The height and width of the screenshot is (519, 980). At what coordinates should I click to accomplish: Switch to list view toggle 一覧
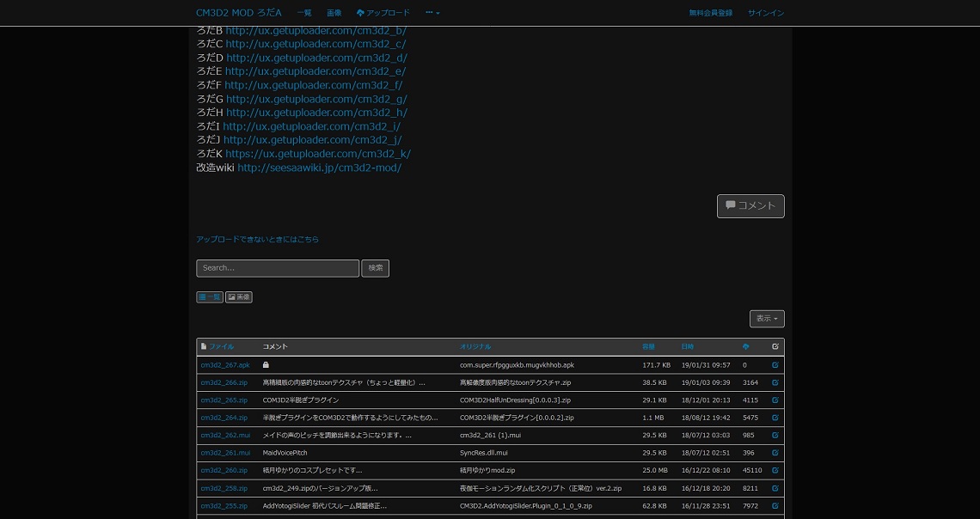(x=210, y=297)
